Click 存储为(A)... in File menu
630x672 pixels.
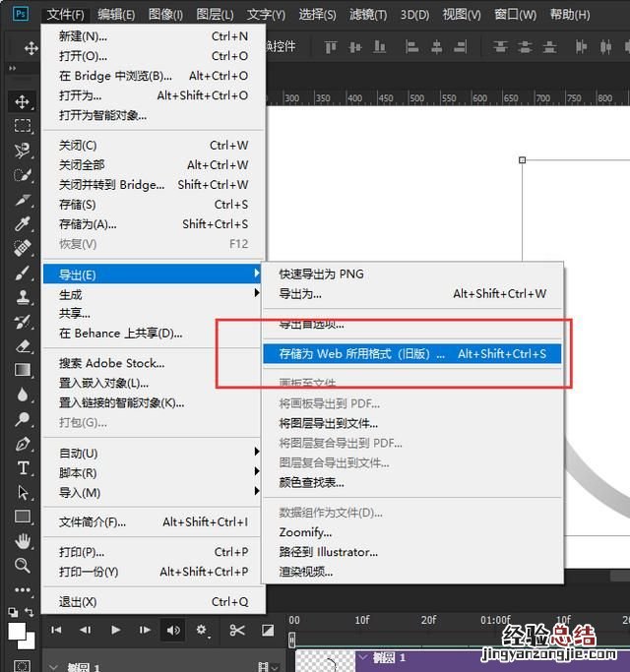click(x=88, y=223)
